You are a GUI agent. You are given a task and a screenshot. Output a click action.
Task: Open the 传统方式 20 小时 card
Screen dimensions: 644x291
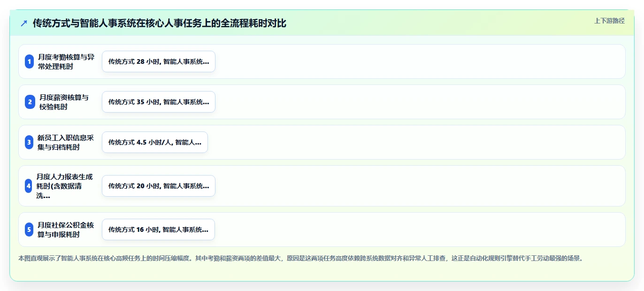(x=159, y=186)
